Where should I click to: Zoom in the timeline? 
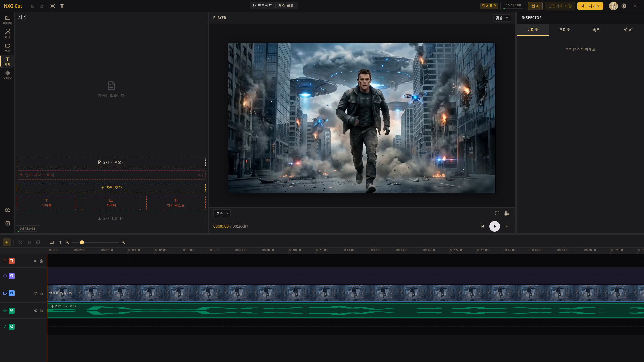pyautogui.click(x=123, y=242)
